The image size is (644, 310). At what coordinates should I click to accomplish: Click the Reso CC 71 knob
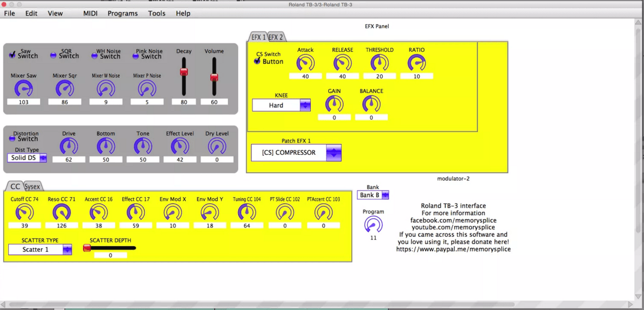tap(61, 213)
